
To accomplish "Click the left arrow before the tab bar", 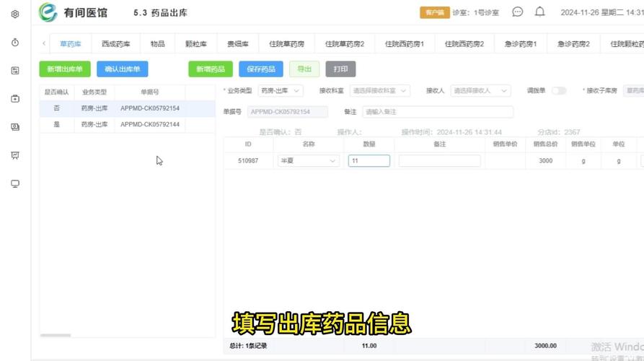I will click(44, 43).
